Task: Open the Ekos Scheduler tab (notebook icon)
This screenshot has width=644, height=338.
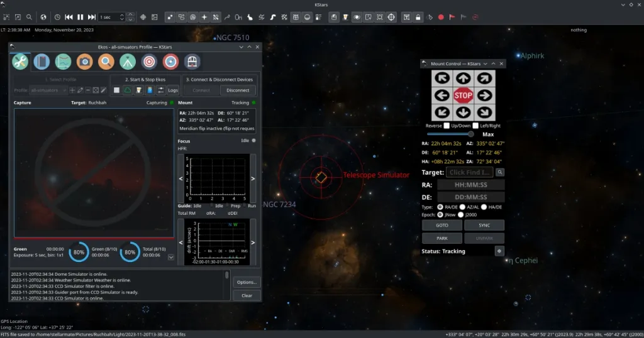Action: (42, 62)
